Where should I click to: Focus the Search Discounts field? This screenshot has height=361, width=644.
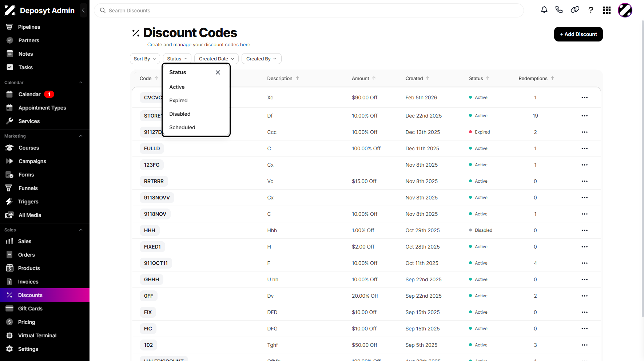click(x=309, y=11)
